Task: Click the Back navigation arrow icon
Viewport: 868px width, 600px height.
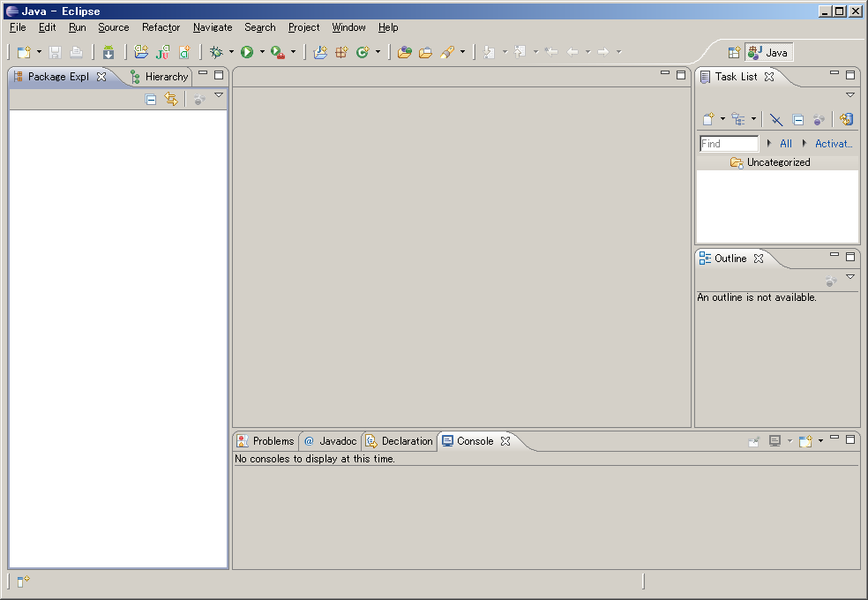Action: tap(573, 52)
